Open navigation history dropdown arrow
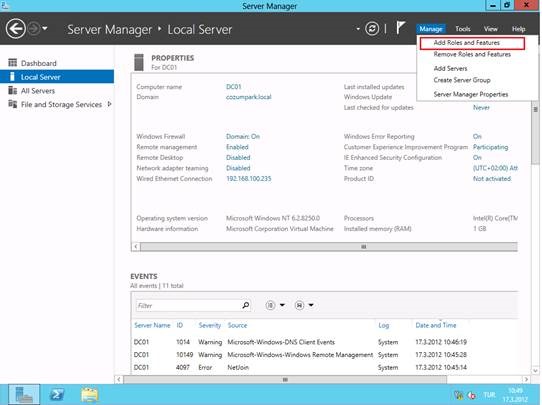This screenshot has width=542, height=405. pyautogui.click(x=45, y=29)
